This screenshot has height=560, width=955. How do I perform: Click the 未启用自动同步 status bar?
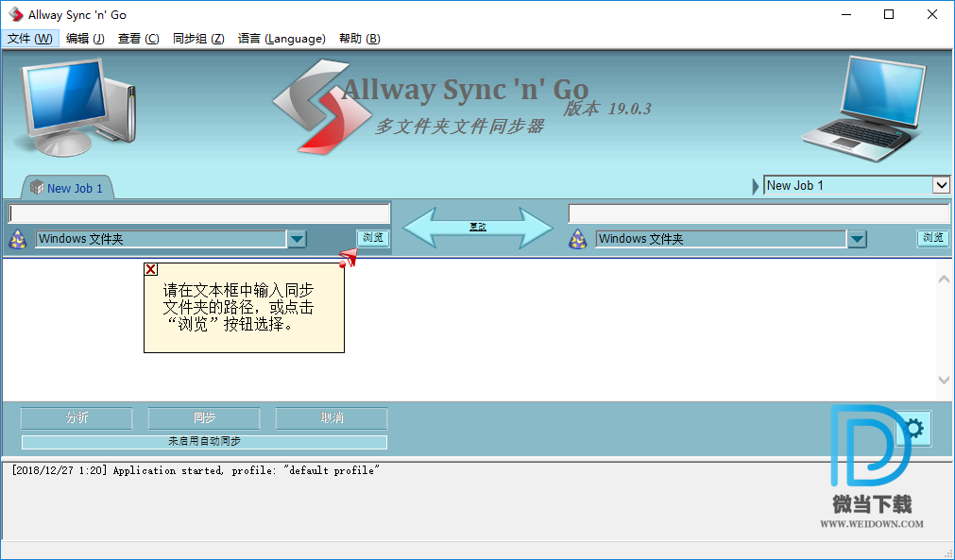pyautogui.click(x=204, y=442)
